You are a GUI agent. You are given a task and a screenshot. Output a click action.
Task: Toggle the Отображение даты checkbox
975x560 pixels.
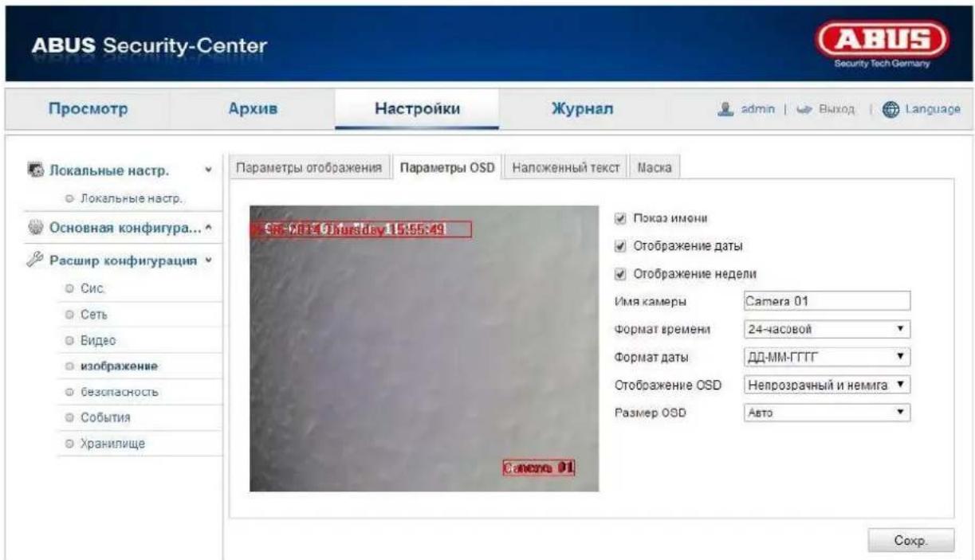(619, 245)
